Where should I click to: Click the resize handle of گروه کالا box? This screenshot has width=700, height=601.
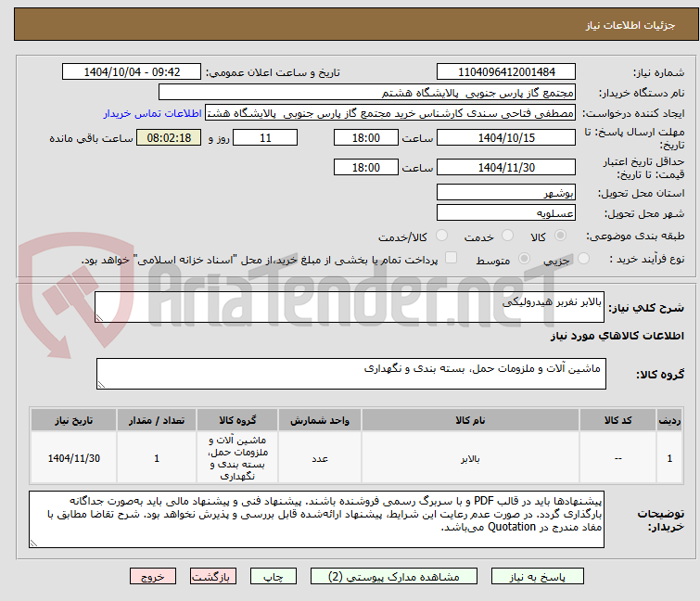101,385
